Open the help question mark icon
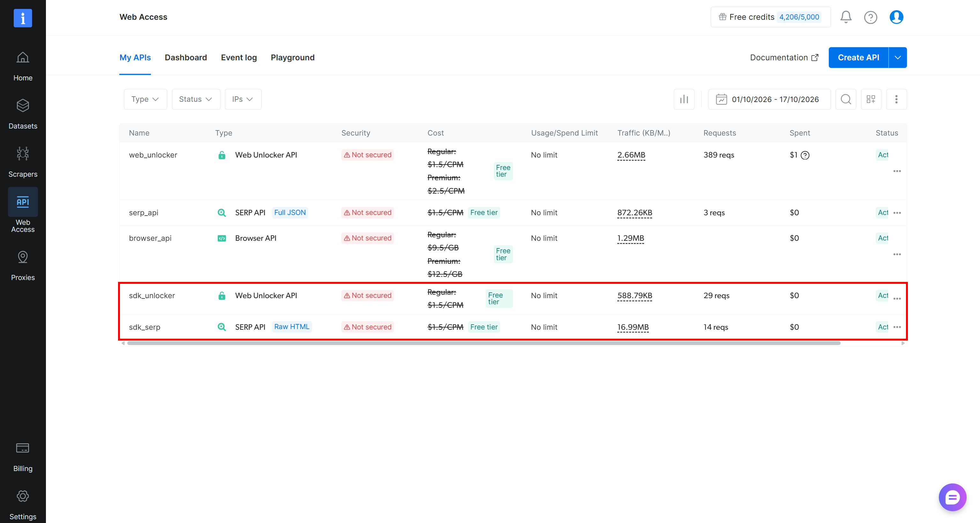The height and width of the screenshot is (523, 980). 871,17
